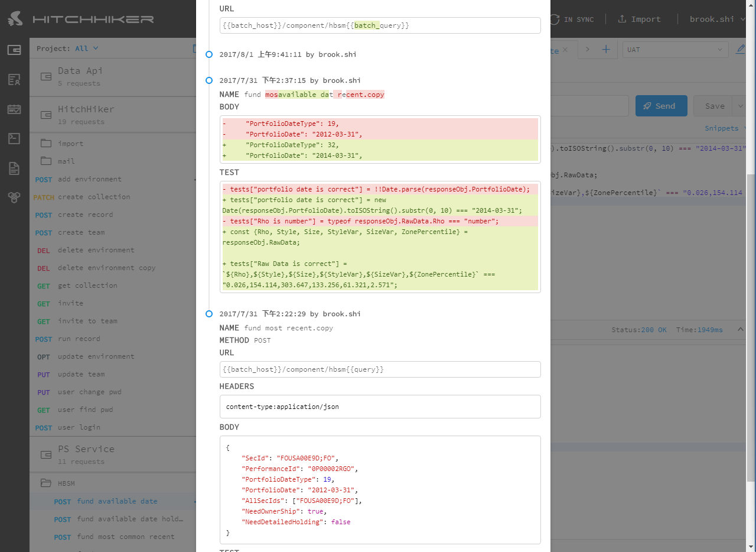Select PUT user change pwd request
756x552 pixels.
tap(112, 392)
